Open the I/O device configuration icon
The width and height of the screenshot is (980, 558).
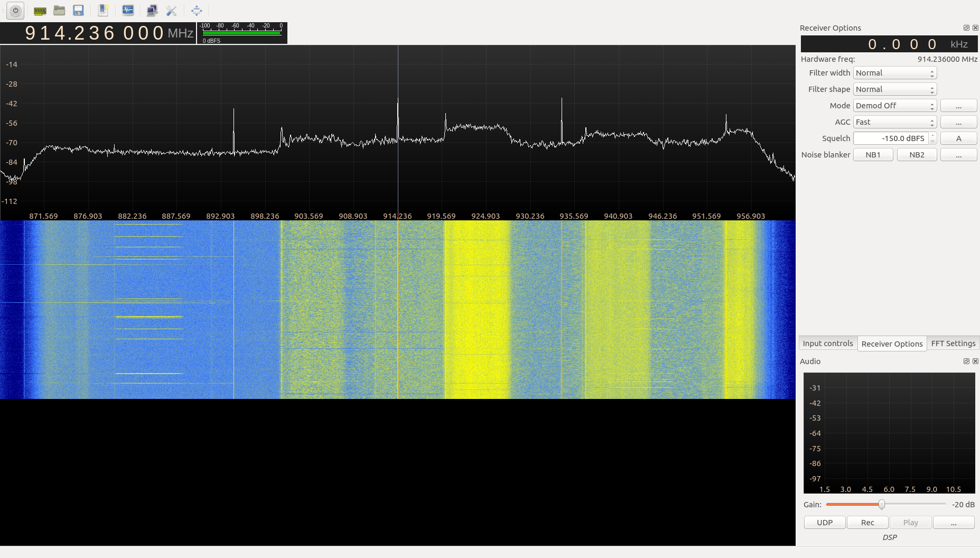[40, 11]
